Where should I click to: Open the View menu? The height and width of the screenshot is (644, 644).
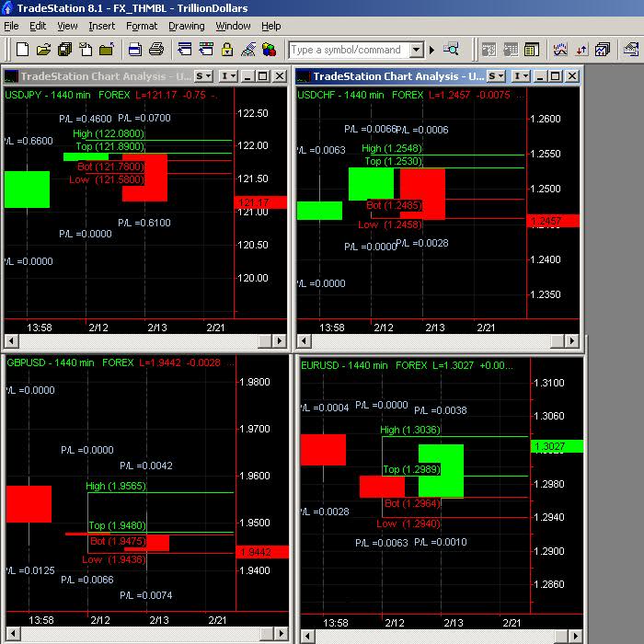(x=67, y=26)
